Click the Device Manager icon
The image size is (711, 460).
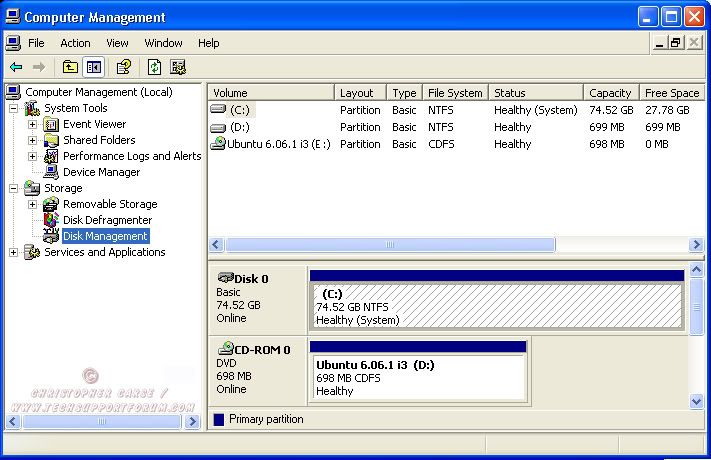tap(51, 172)
